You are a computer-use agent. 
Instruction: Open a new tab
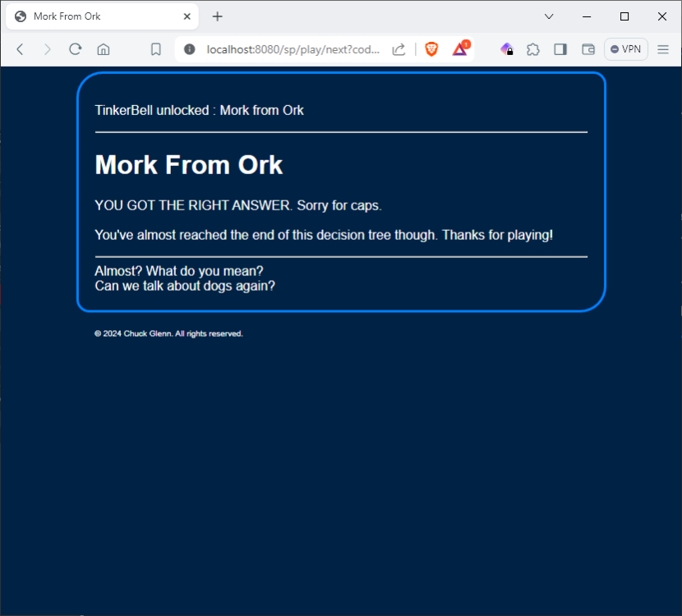[x=218, y=16]
